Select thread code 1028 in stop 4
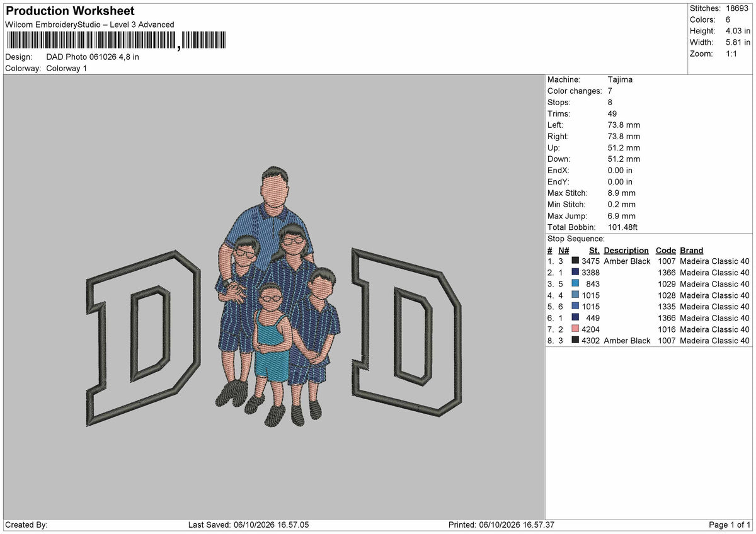 667,295
